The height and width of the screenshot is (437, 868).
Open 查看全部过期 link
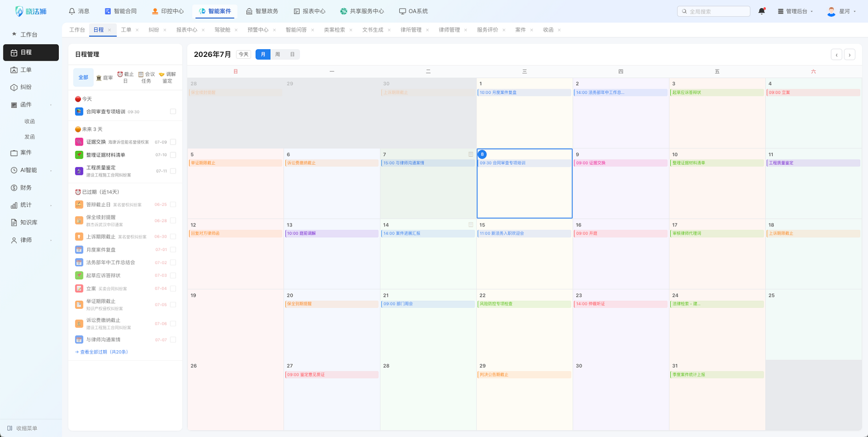102,352
